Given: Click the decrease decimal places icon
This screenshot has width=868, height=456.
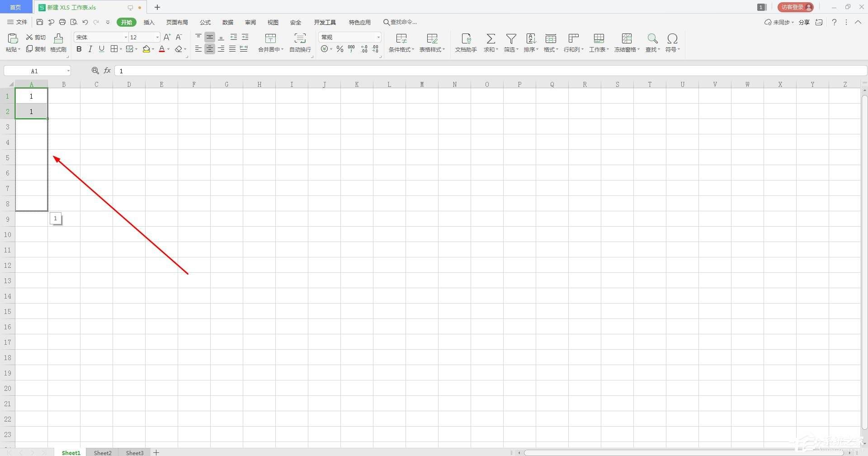Looking at the screenshot, I should pos(375,49).
